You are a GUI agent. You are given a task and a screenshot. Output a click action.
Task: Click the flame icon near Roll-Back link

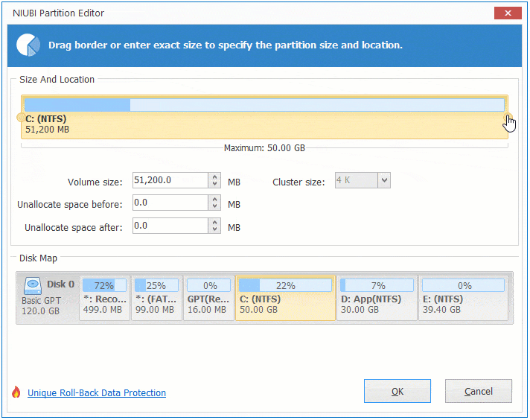pyautogui.click(x=16, y=392)
